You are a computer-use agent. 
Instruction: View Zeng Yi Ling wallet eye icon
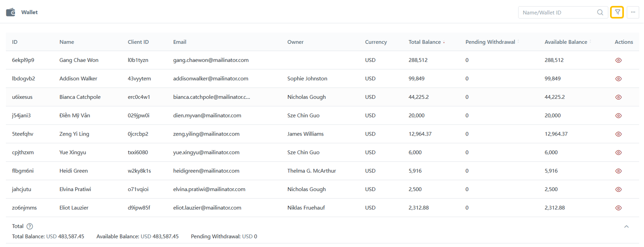[x=618, y=134]
